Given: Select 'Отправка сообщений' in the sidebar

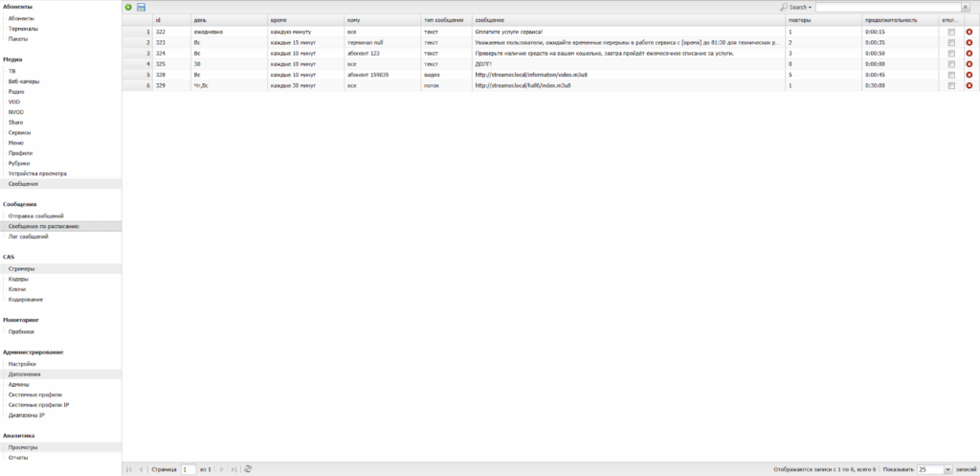Looking at the screenshot, I should click(36, 215).
